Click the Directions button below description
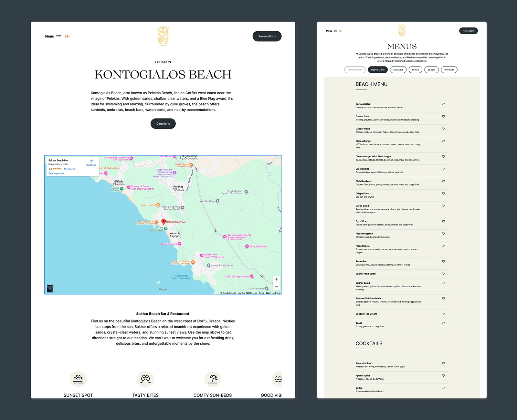Viewport: 517px width, 420px height. point(163,124)
